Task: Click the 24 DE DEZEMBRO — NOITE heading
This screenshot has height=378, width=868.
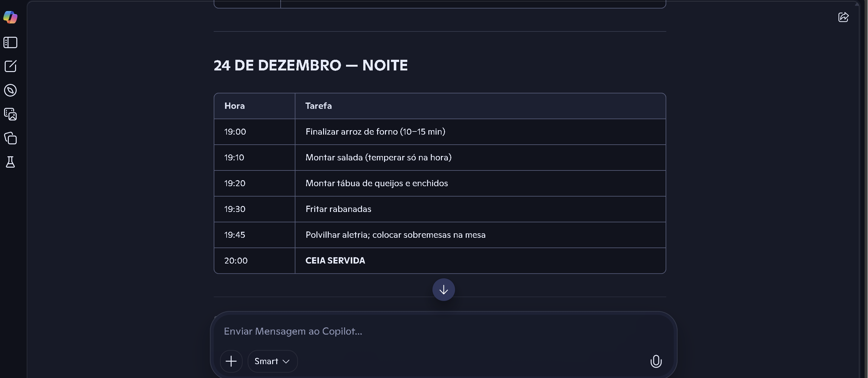Action: 310,65
